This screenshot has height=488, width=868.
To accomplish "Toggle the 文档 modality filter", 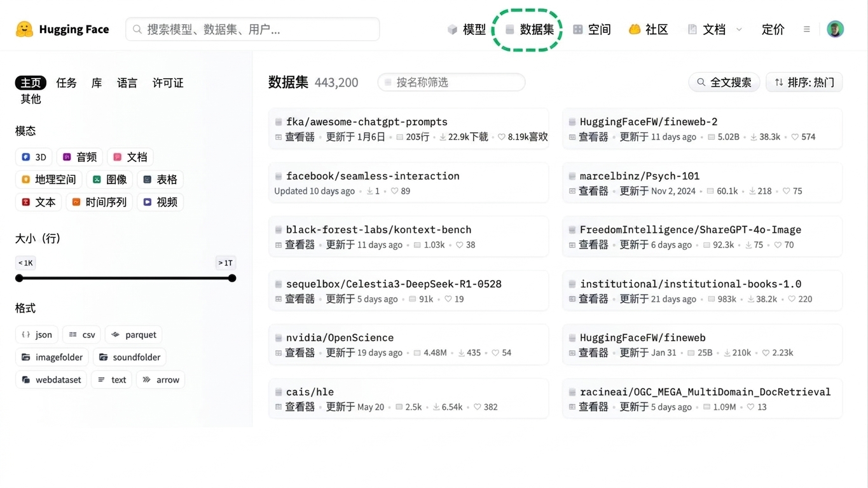I will (x=130, y=157).
